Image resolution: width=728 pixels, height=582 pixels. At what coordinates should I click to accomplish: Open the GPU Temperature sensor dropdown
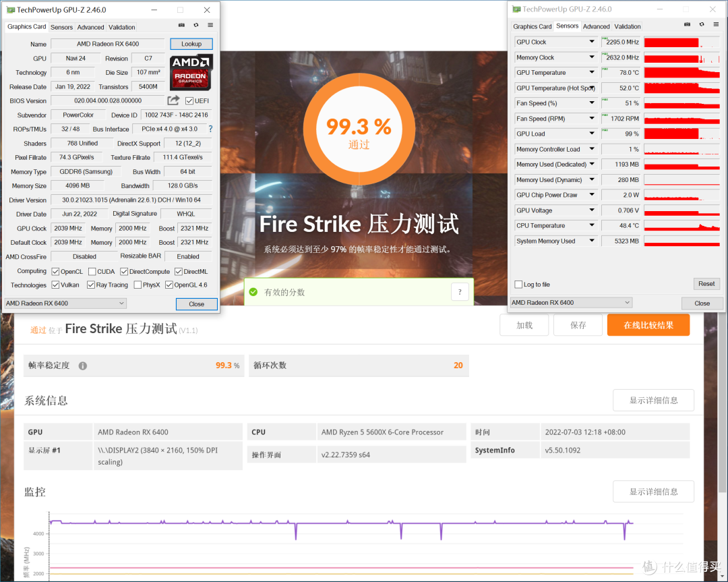tap(592, 72)
